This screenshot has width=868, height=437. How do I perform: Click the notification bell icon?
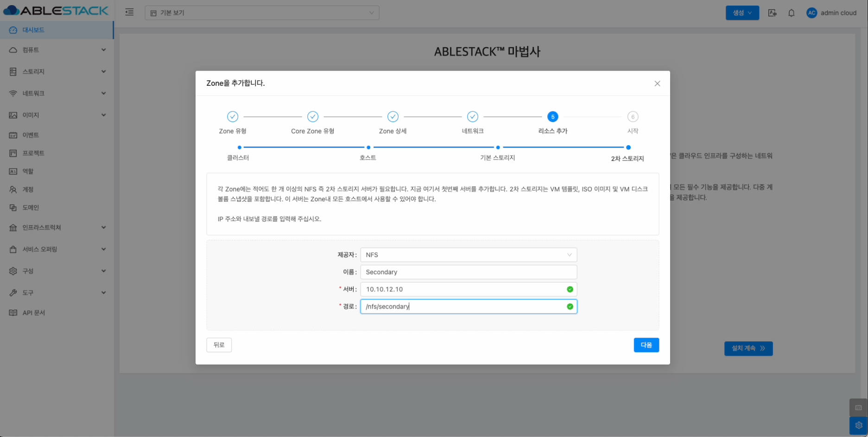[791, 13]
